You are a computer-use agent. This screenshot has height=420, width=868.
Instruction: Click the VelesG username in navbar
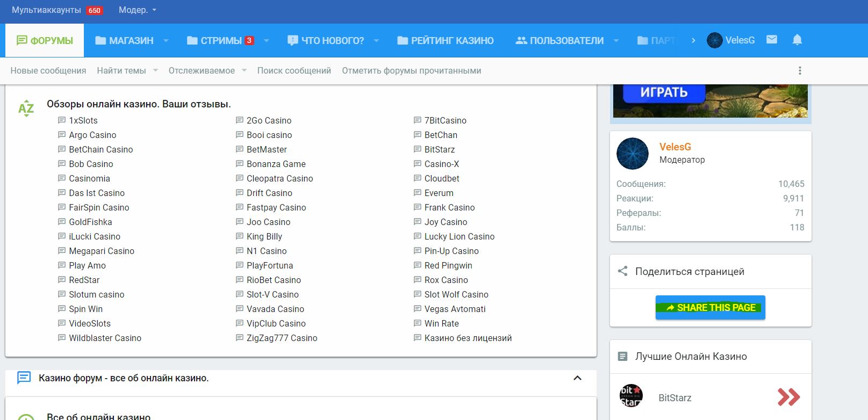tap(740, 40)
